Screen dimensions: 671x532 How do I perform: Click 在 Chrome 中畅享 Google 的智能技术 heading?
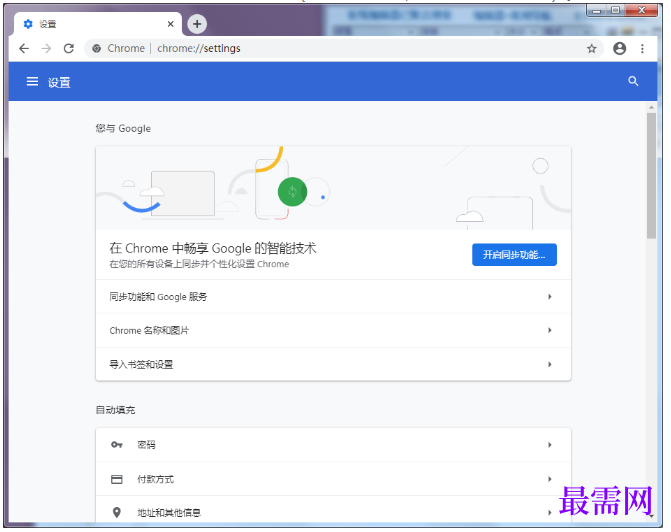click(x=213, y=248)
